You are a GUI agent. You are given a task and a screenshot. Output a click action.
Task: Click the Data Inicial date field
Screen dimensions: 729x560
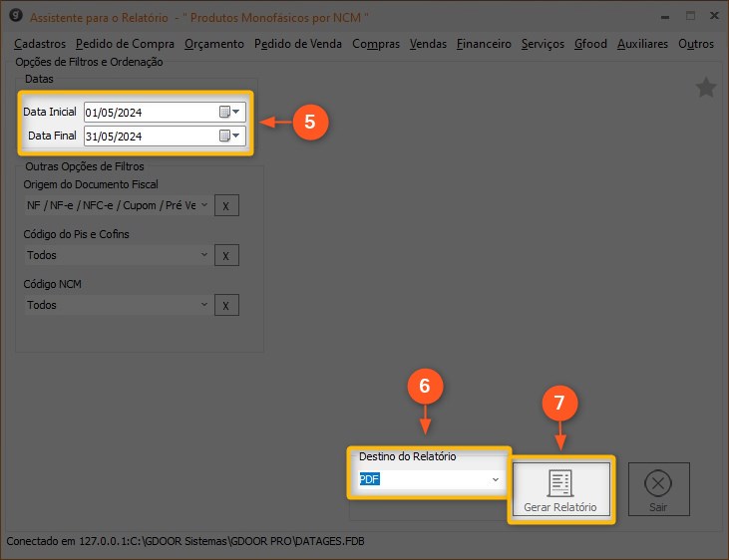(x=150, y=112)
